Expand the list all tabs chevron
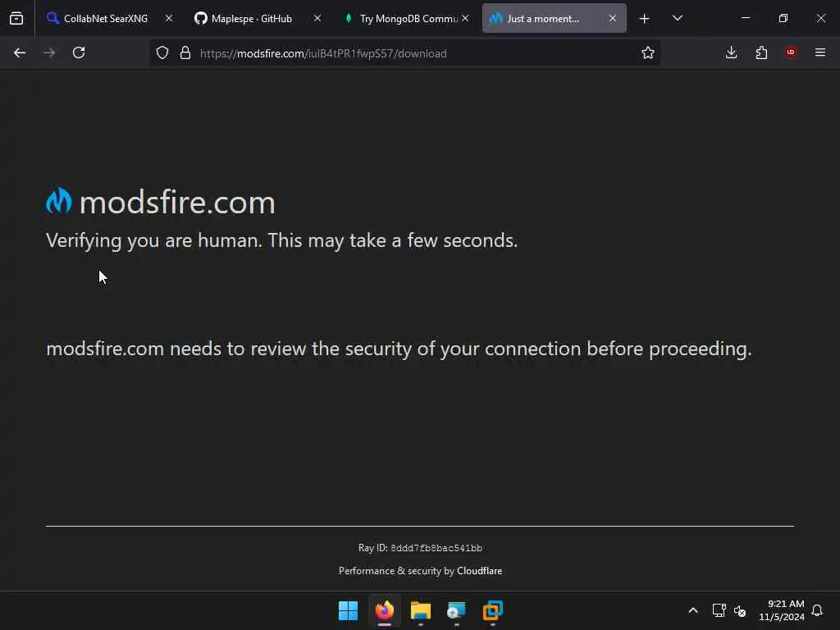 tap(677, 18)
